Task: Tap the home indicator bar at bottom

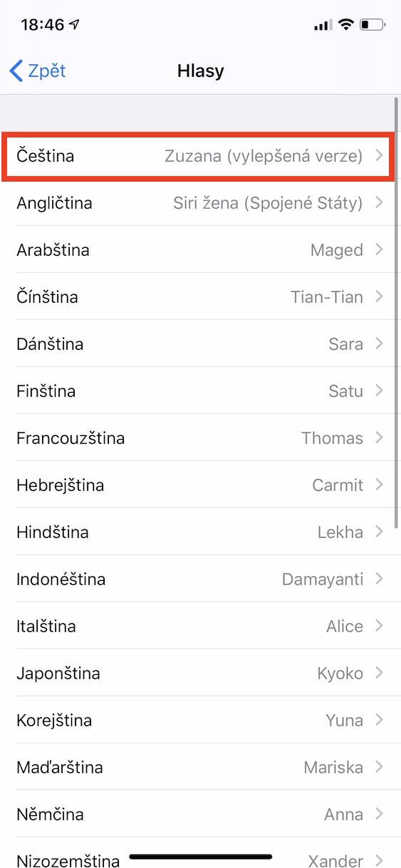Action: click(201, 856)
